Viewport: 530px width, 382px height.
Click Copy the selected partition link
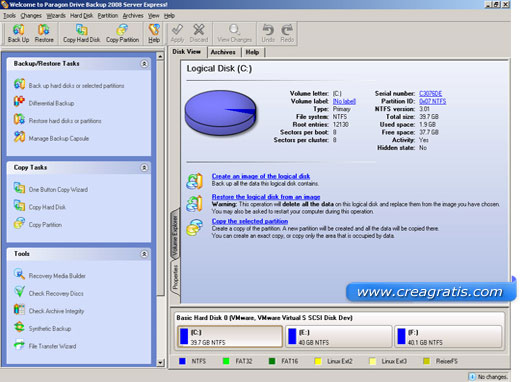(x=250, y=221)
